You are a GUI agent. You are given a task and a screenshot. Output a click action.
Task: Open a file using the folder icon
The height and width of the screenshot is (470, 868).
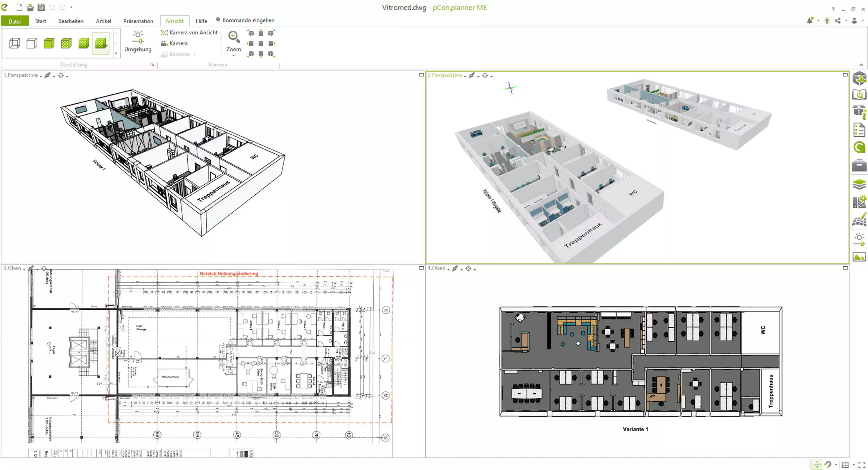pyautogui.click(x=30, y=7)
